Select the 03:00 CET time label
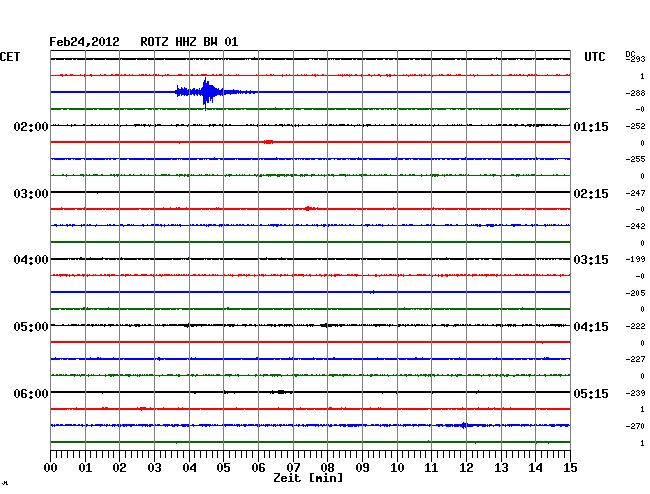Image resolution: width=650 pixels, height=494 pixels. pyautogui.click(x=31, y=194)
